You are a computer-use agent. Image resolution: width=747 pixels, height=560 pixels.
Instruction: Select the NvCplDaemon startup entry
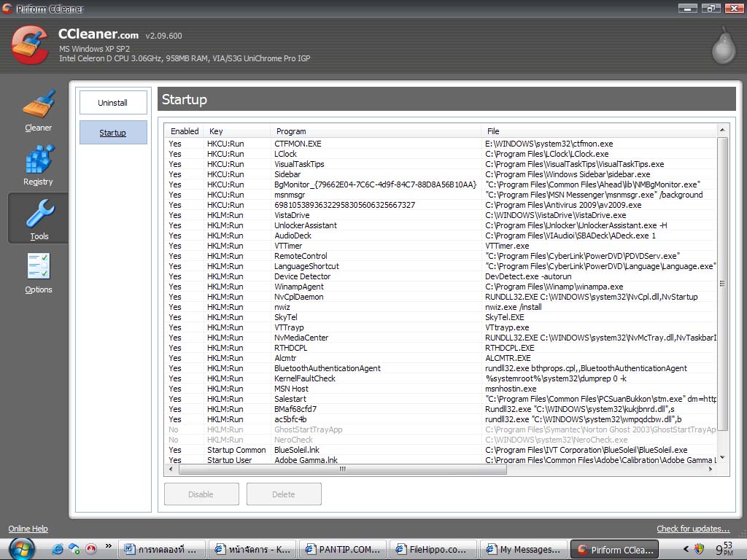[440, 297]
